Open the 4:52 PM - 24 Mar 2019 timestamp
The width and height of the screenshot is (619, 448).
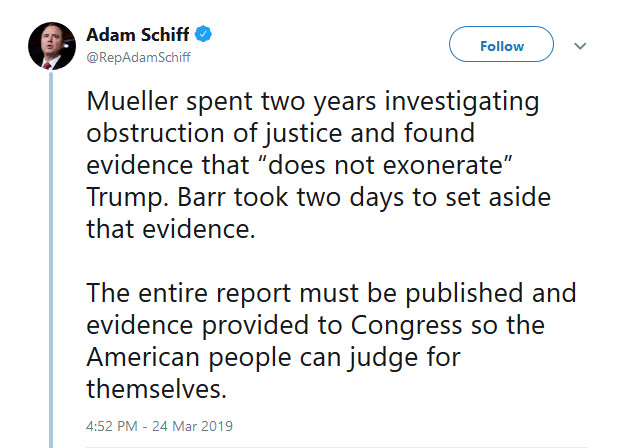tap(159, 426)
